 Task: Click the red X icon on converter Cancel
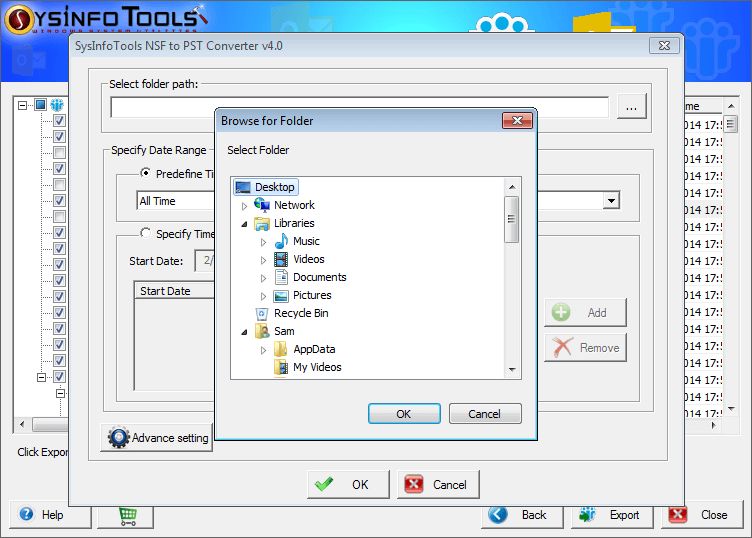click(x=414, y=484)
